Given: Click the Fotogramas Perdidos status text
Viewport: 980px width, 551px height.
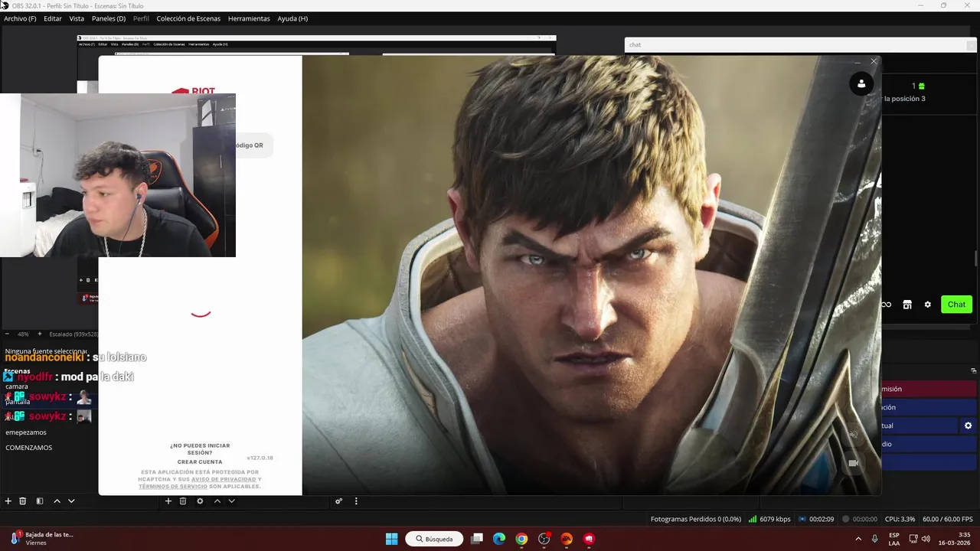Looking at the screenshot, I should pos(695,519).
